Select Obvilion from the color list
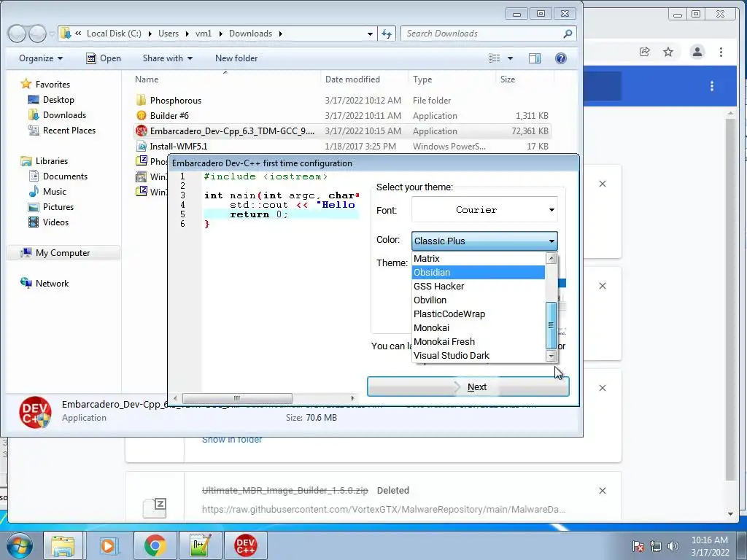This screenshot has height=560, width=747. tap(479, 300)
